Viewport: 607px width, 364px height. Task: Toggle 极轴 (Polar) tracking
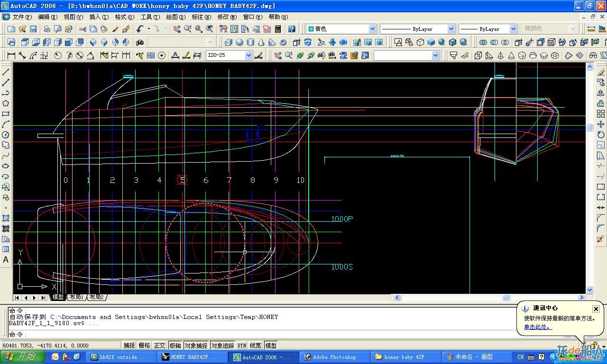point(175,346)
